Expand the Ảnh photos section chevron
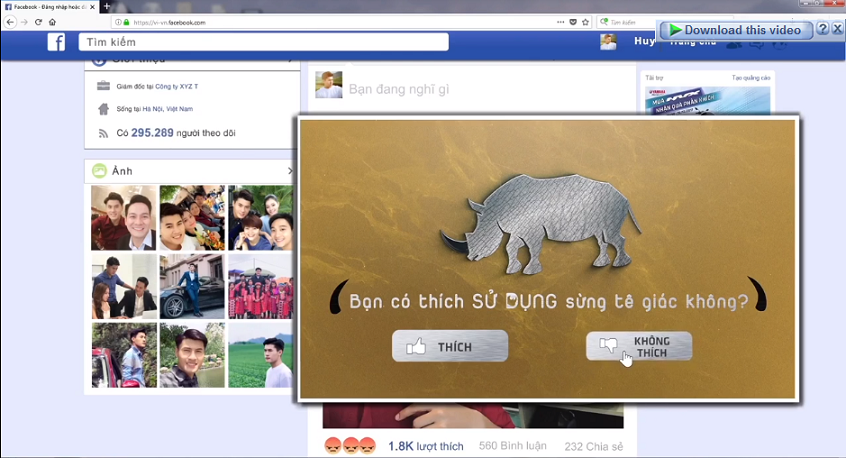The width and height of the screenshot is (846, 458). click(290, 171)
